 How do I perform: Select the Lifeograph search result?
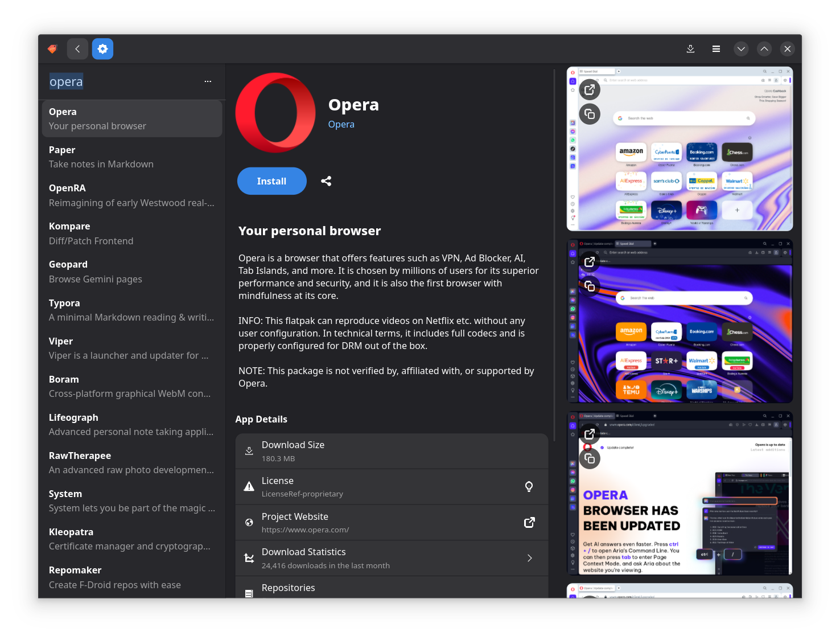tap(132, 424)
